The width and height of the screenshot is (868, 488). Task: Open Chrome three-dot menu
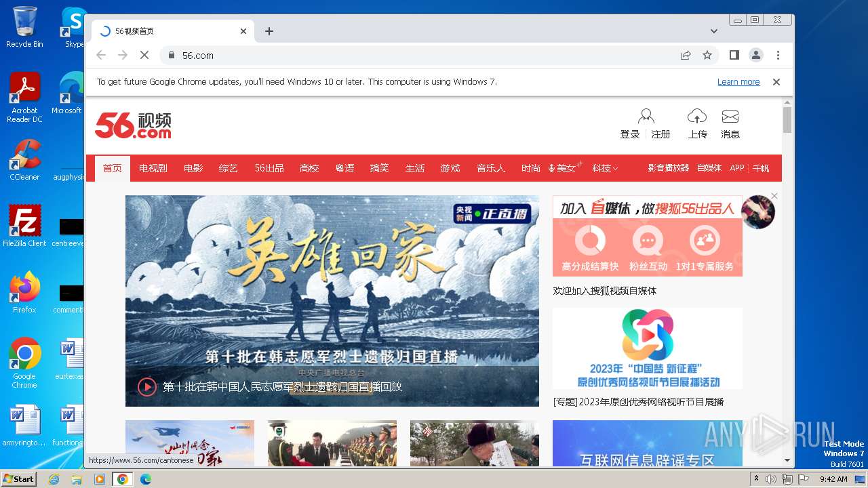click(778, 55)
